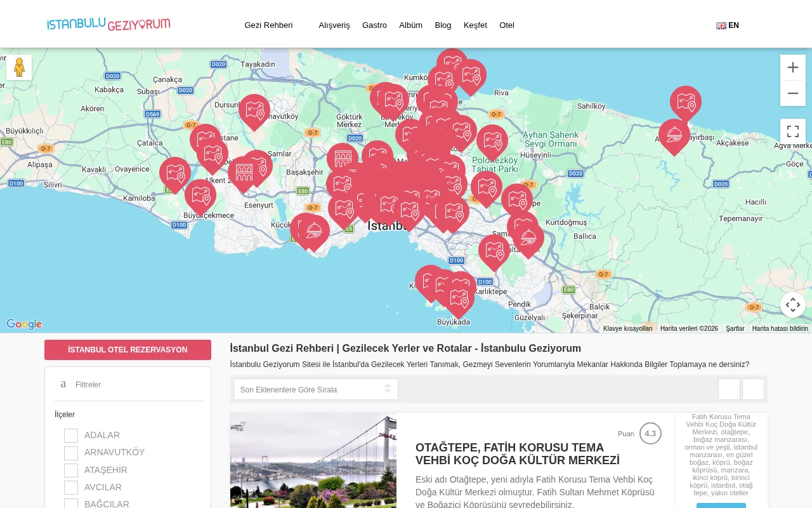
Task: Zoom out on the map
Action: coord(793,93)
